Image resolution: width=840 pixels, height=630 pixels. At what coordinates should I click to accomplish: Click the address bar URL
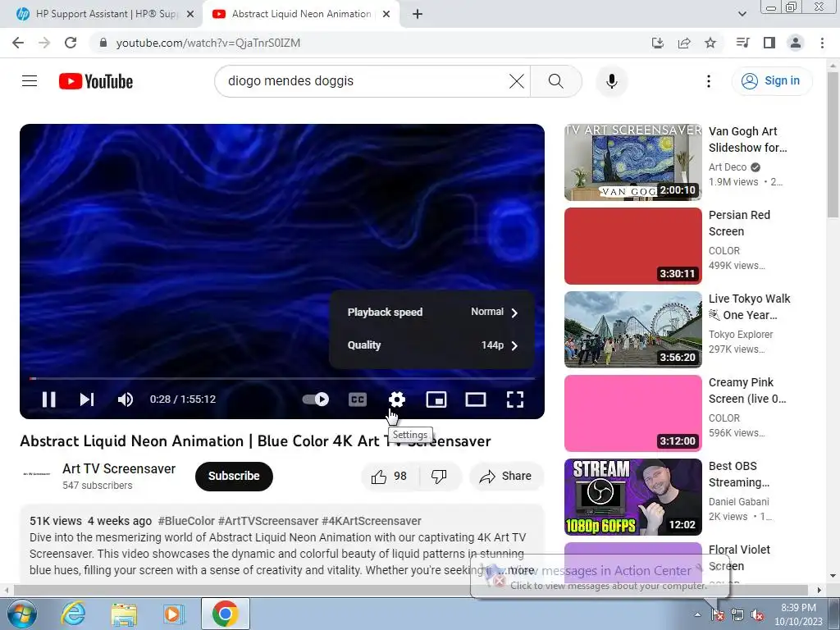tap(208, 43)
